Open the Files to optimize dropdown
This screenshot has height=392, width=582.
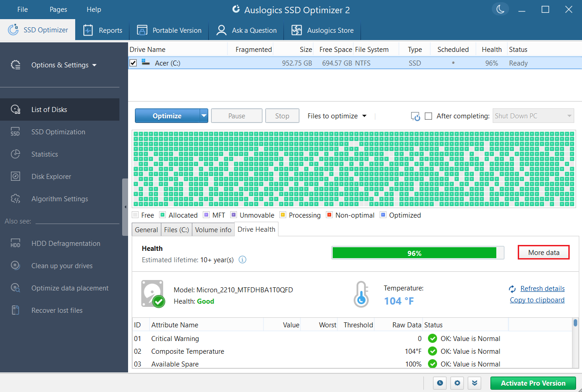coord(337,116)
